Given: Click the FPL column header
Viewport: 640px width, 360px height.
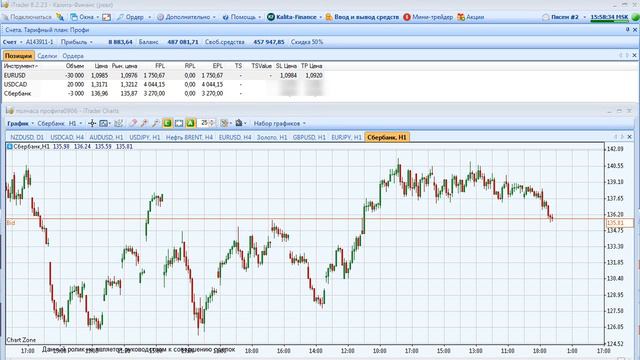Looking at the screenshot, I should pos(160,66).
